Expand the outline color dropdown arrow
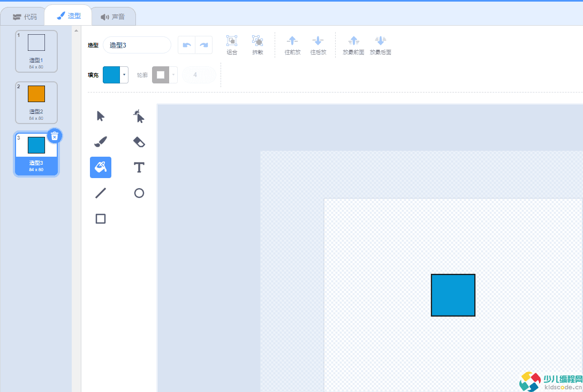The image size is (583, 392). 173,75
